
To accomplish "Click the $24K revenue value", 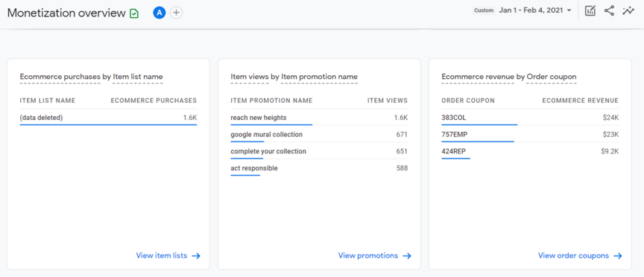I will coord(610,118).
